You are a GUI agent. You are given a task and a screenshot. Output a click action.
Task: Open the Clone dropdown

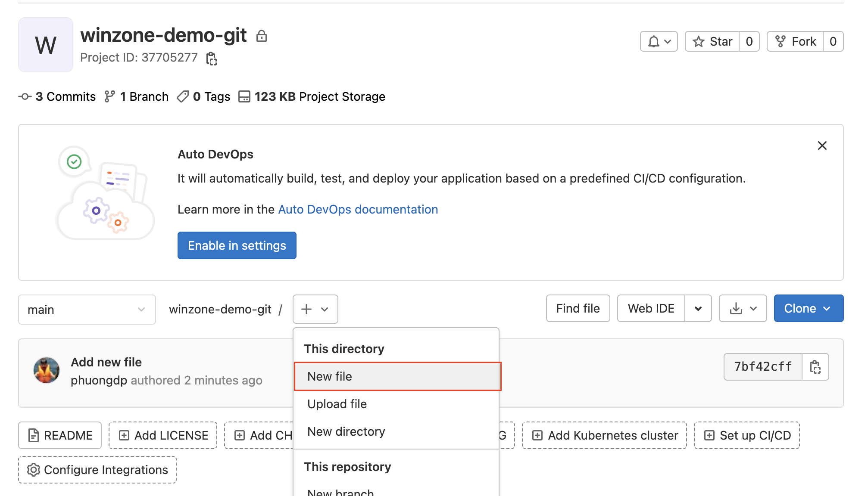tap(809, 308)
